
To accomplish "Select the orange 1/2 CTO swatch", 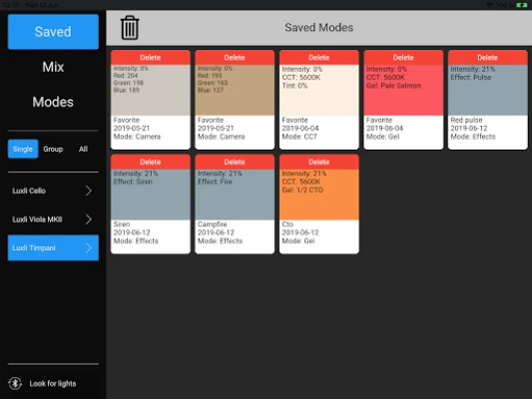I will [319, 195].
